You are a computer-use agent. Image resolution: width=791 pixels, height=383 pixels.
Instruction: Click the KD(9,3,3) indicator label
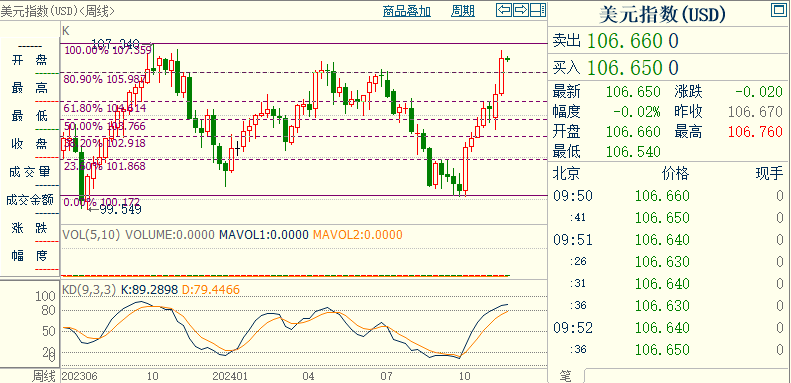[x=89, y=290]
